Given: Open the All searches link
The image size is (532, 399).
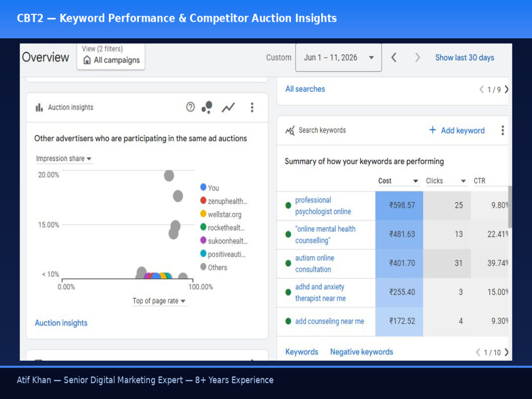Looking at the screenshot, I should tap(305, 89).
